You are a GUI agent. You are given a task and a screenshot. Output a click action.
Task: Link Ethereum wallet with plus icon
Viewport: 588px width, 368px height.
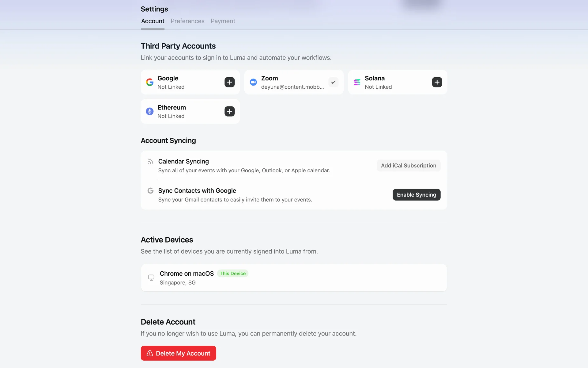[229, 111]
